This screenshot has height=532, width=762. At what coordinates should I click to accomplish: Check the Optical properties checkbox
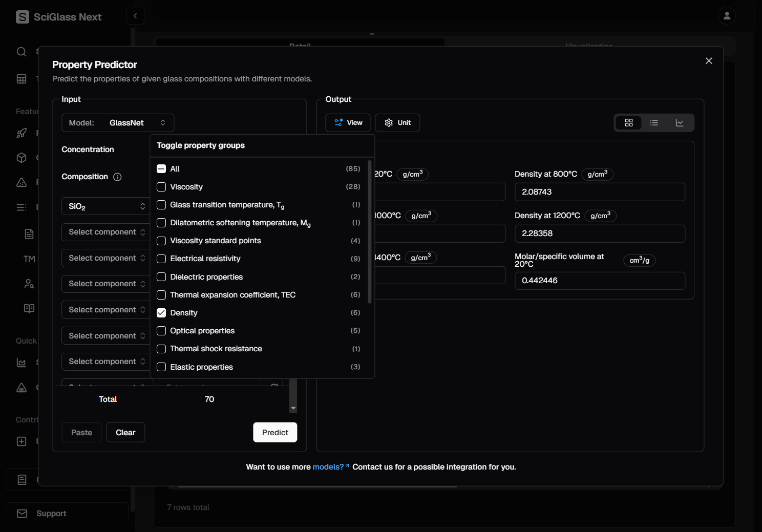point(161,331)
